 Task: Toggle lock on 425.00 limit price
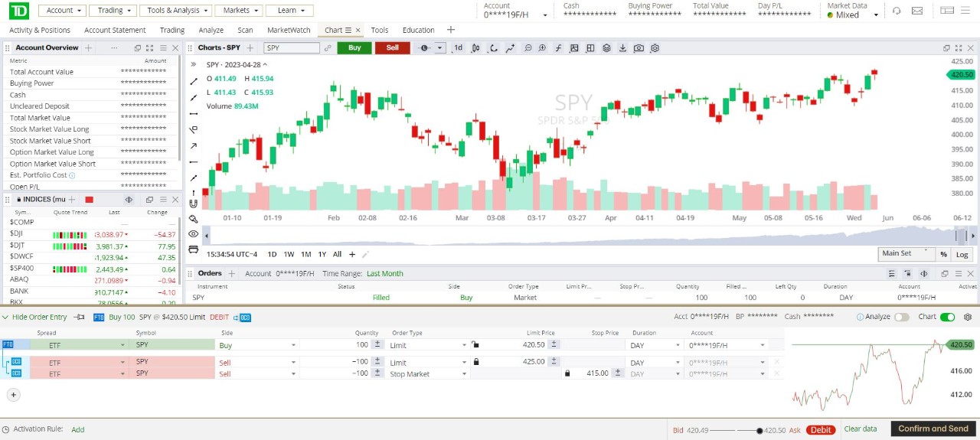point(476,362)
